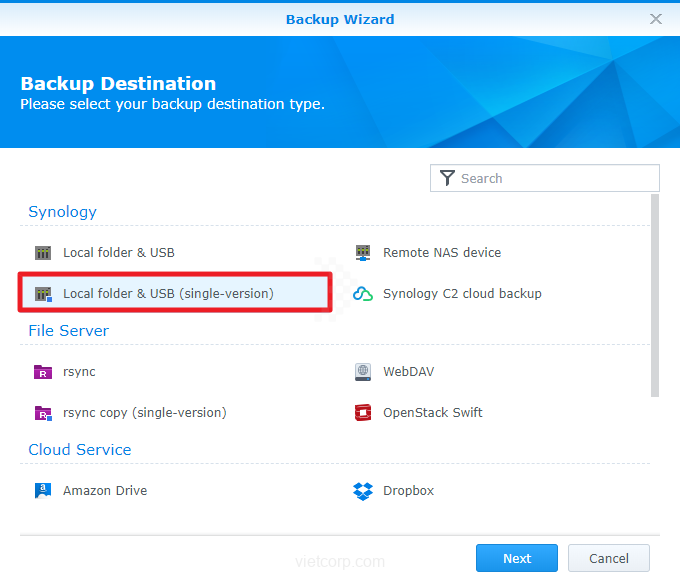Select the rsync folder icon

click(43, 372)
